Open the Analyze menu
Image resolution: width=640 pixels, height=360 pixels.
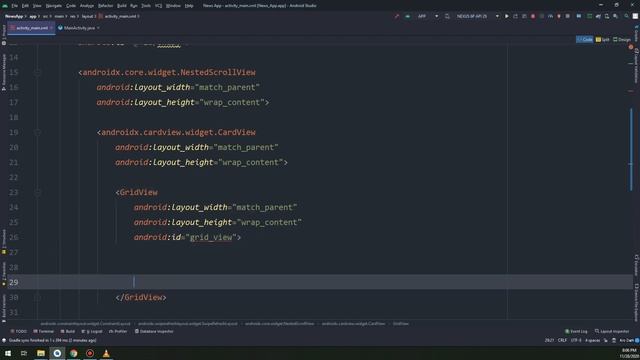(x=87, y=6)
